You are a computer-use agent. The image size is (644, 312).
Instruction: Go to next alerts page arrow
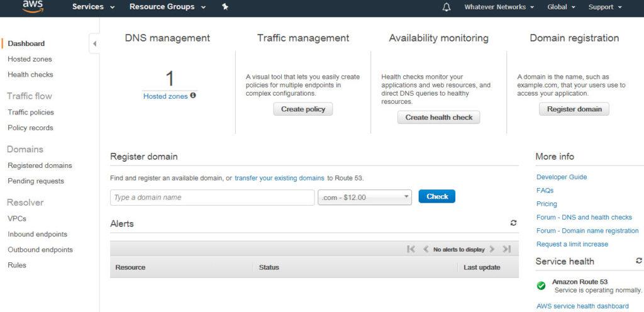[x=492, y=249]
